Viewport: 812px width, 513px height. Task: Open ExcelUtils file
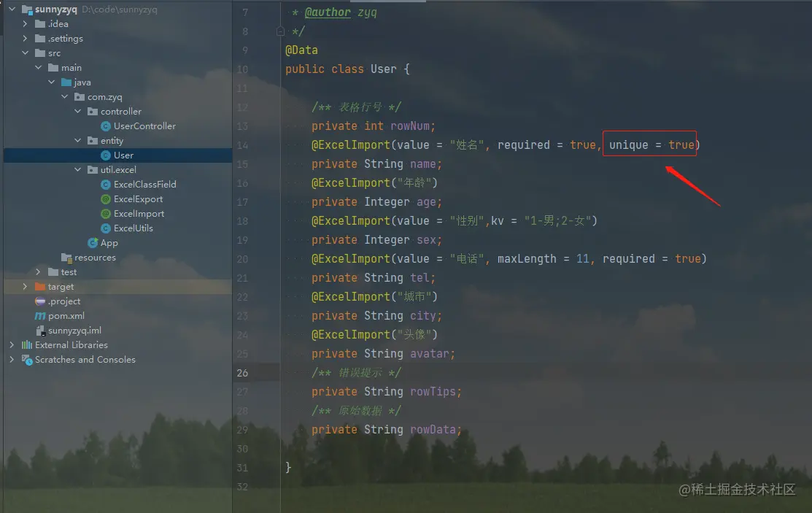(x=133, y=228)
